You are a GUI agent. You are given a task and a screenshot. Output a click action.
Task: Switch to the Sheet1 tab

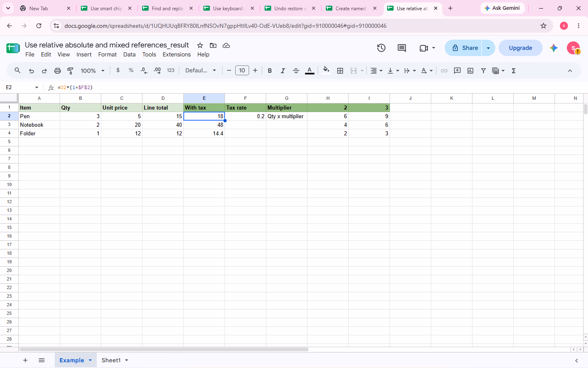(x=111, y=360)
